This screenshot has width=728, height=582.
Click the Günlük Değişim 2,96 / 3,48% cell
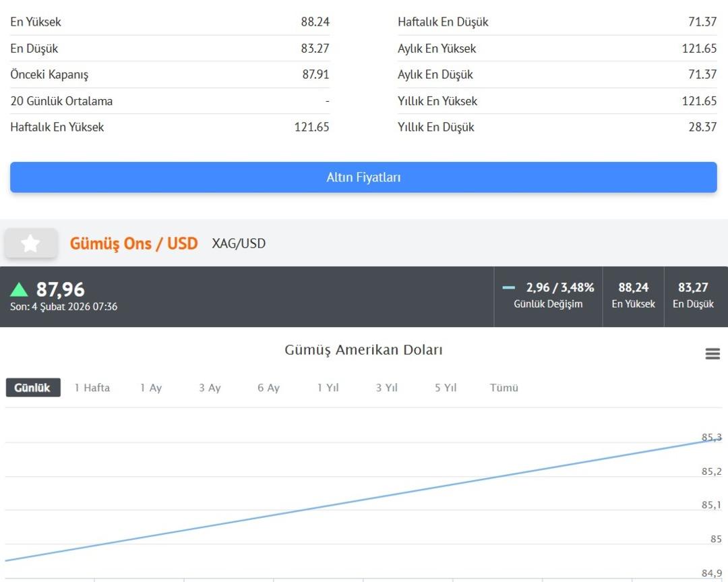[548, 296]
